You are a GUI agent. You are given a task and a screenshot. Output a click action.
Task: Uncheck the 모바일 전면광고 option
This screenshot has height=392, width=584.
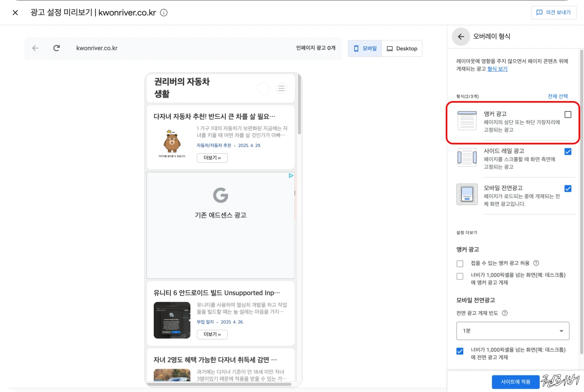pyautogui.click(x=567, y=188)
